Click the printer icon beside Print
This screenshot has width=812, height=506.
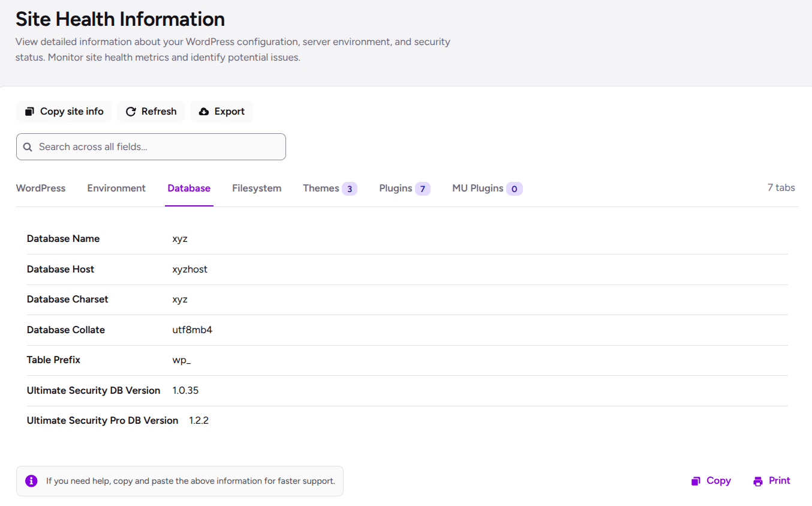[758, 481]
